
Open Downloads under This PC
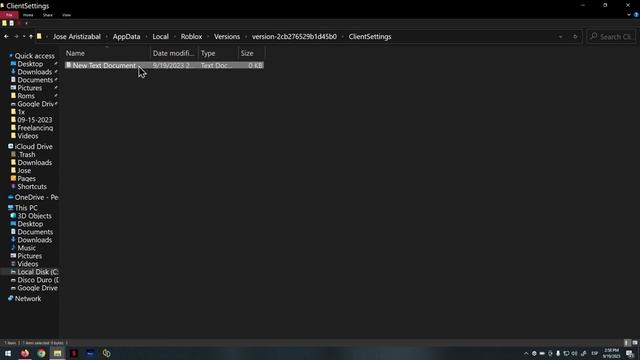coord(34,240)
